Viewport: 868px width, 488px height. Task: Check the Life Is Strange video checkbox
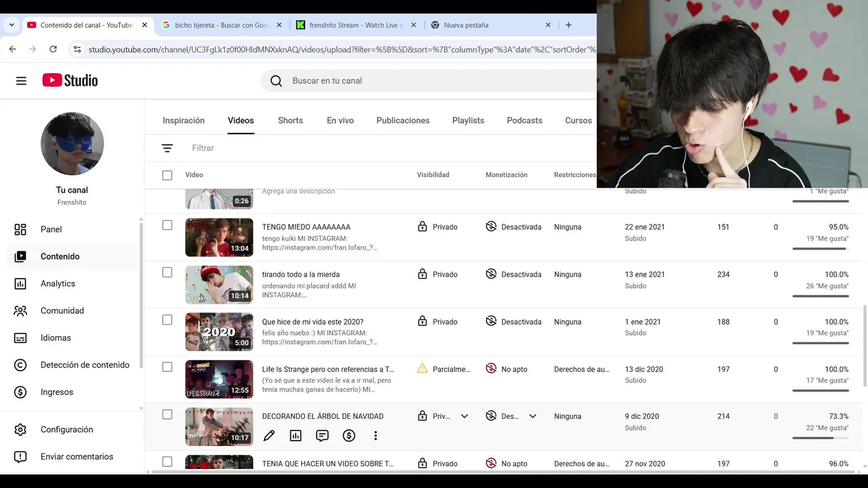click(167, 367)
